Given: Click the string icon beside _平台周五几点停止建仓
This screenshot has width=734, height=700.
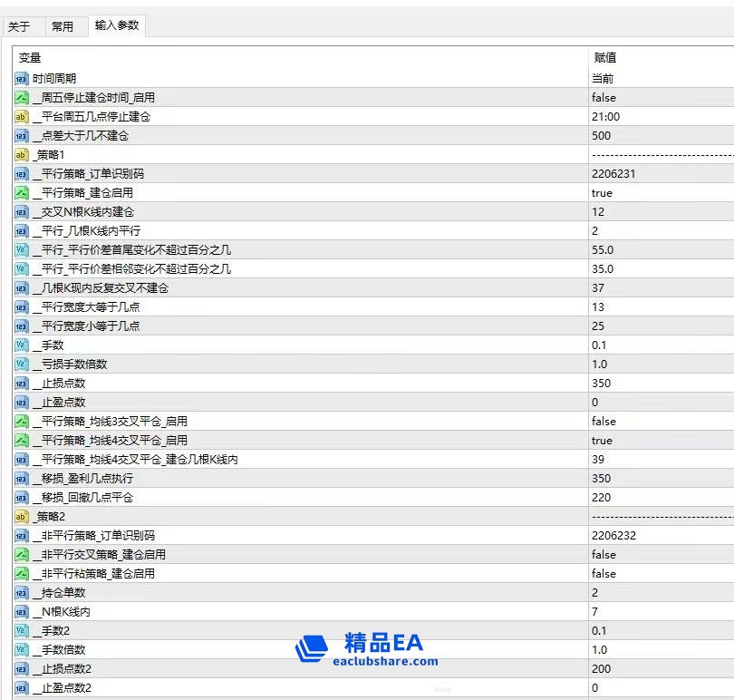Looking at the screenshot, I should click(22, 117).
